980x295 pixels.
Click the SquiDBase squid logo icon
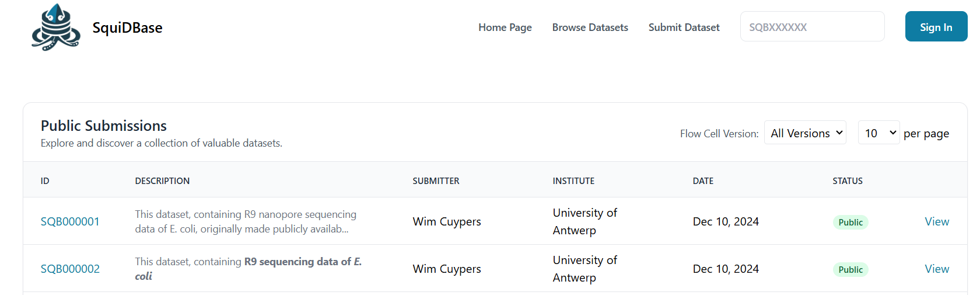point(56,27)
